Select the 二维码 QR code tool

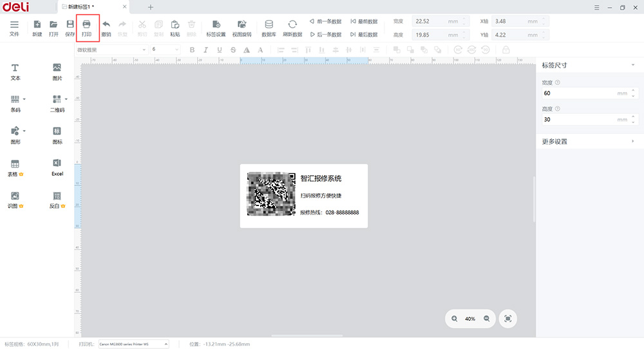(57, 104)
